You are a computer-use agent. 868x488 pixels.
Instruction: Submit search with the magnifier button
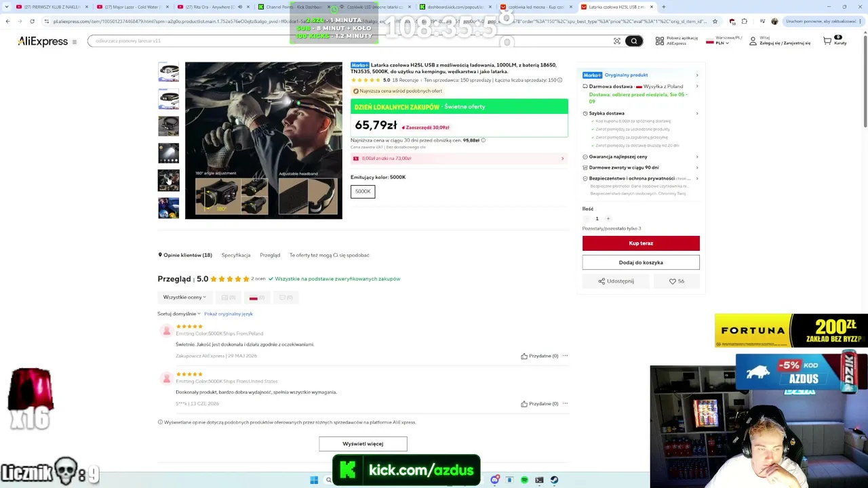(x=634, y=41)
